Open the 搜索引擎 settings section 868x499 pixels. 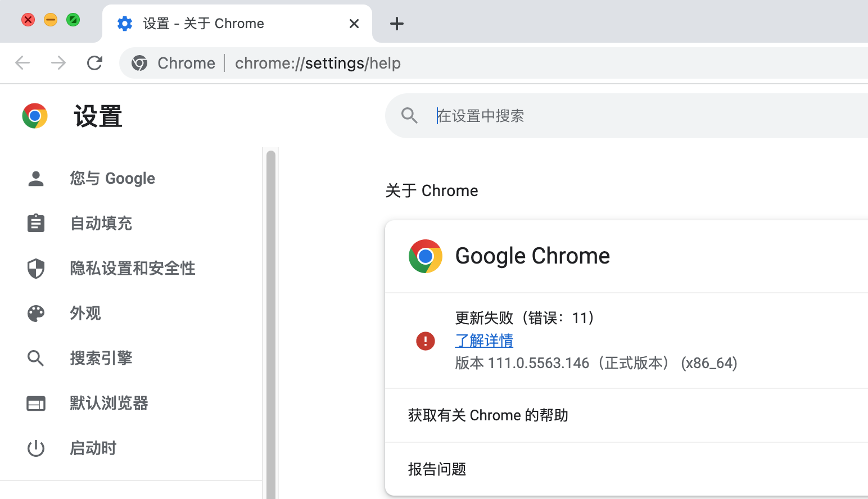132,359
